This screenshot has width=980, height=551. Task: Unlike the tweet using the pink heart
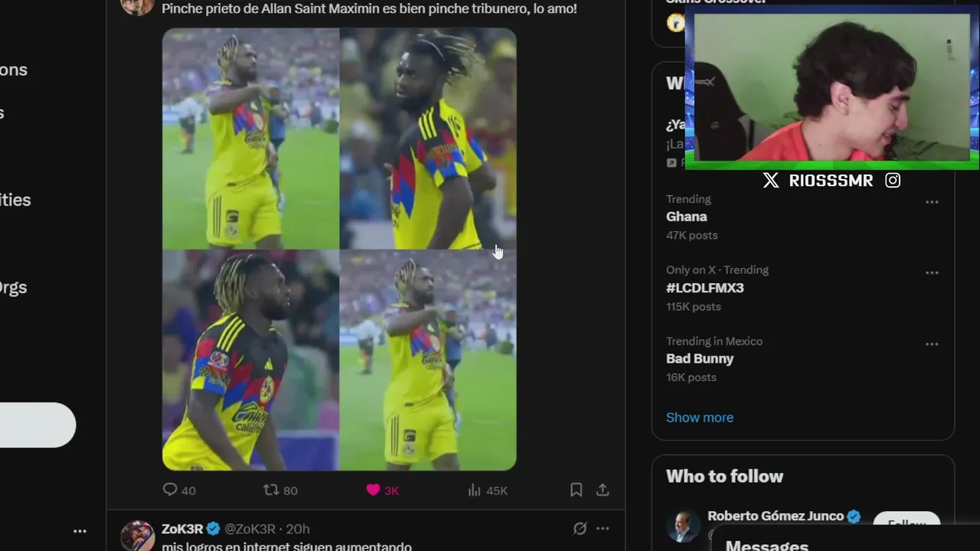click(x=373, y=490)
